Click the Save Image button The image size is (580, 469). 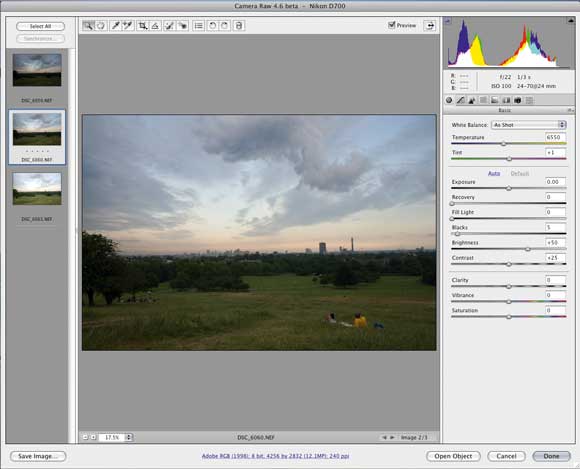(x=38, y=456)
